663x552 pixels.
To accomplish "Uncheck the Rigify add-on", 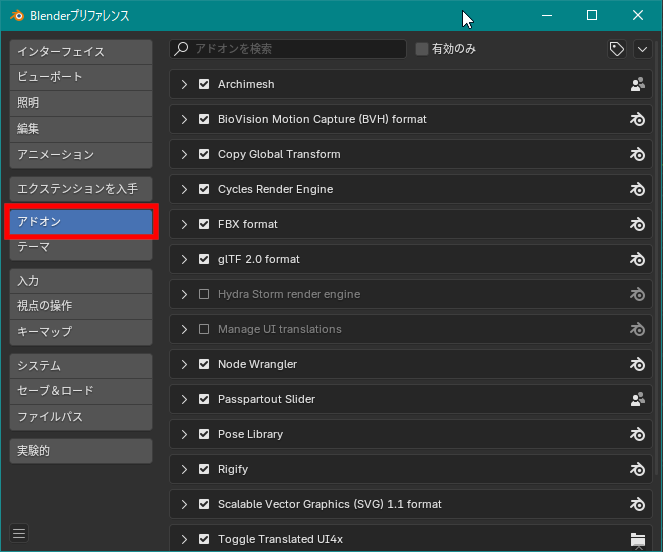I will (204, 469).
